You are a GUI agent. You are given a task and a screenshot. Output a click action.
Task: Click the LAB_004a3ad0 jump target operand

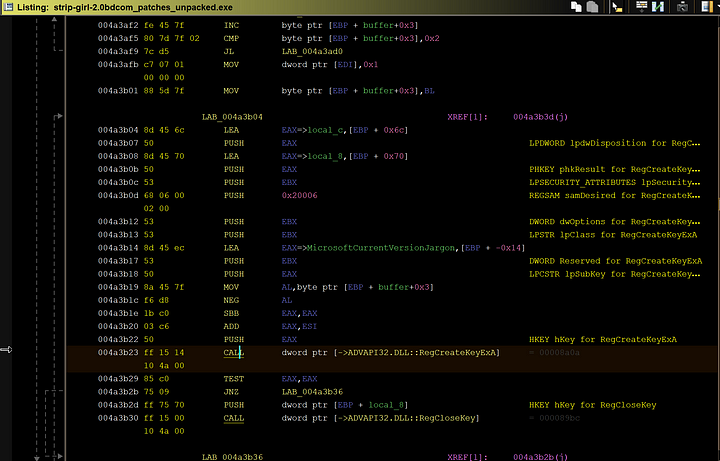(312, 51)
